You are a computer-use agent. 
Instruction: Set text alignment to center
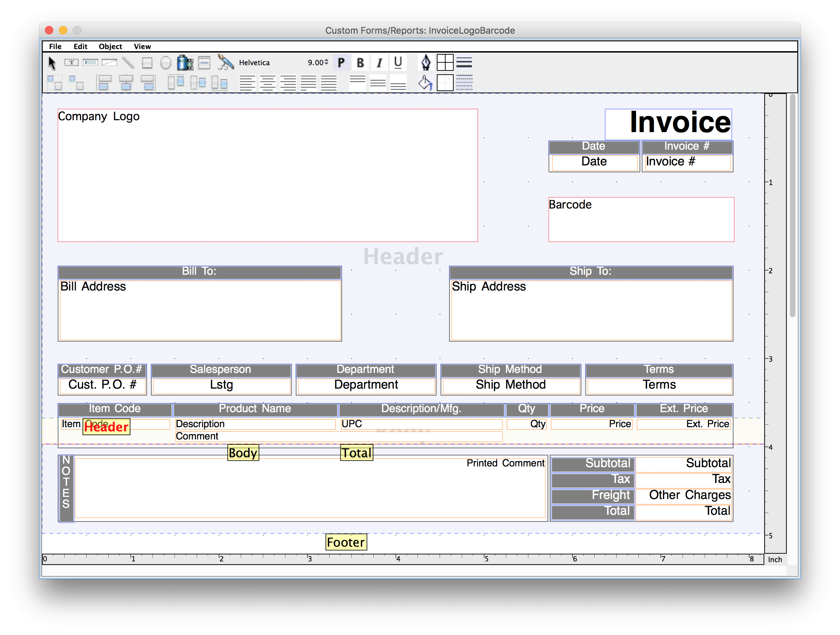pos(268,83)
